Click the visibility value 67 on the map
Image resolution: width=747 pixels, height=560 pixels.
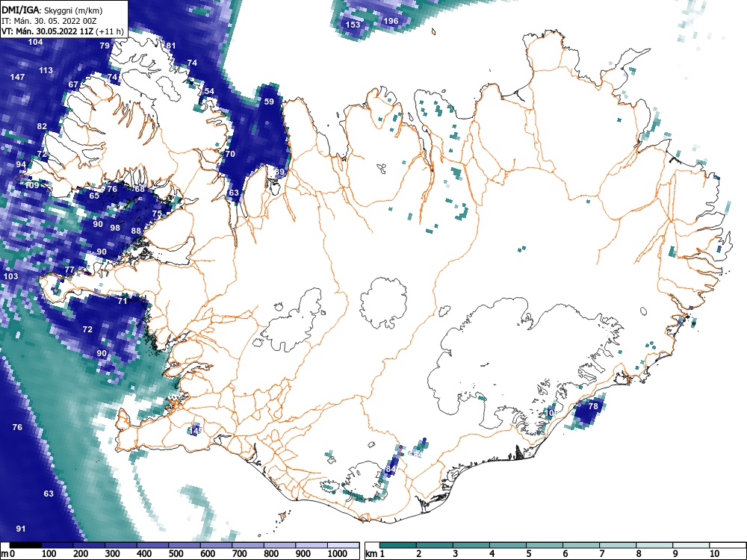[x=73, y=84]
